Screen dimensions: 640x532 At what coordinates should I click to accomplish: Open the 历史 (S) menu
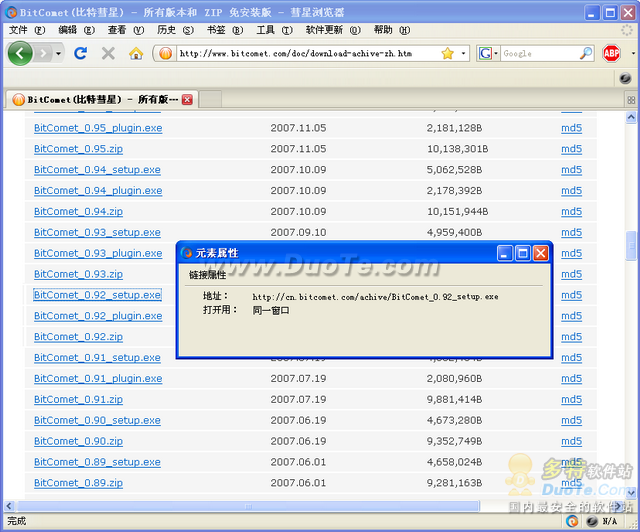[176, 30]
